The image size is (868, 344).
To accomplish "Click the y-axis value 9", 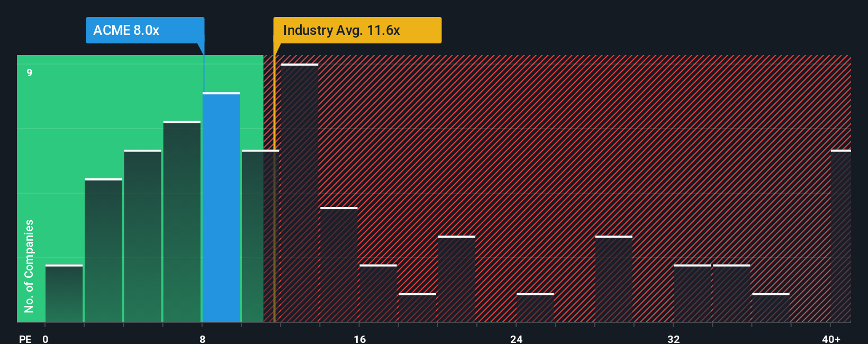I will tap(30, 73).
